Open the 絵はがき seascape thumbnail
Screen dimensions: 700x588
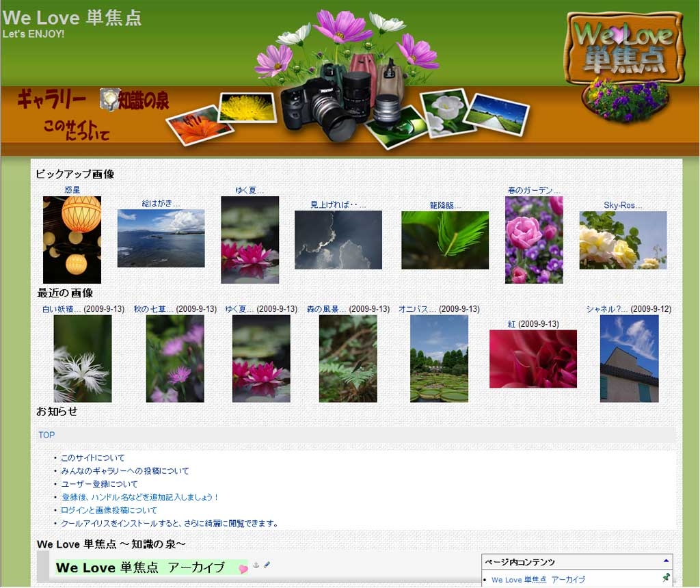(161, 239)
